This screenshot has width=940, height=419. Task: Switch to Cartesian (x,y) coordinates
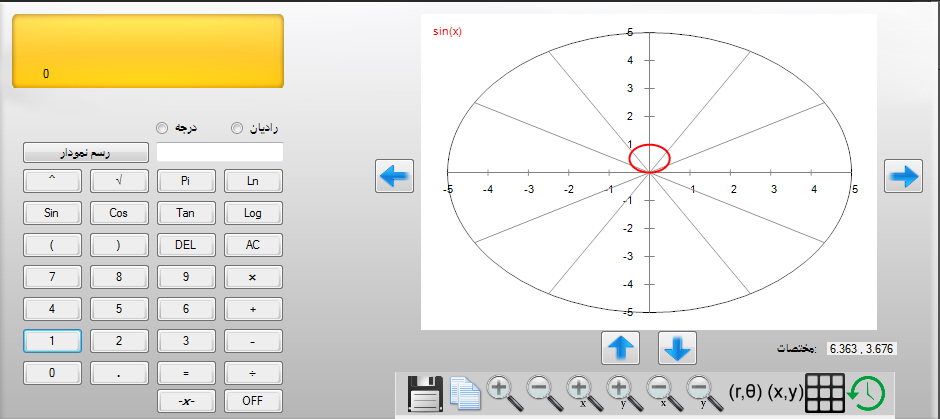pyautogui.click(x=785, y=393)
